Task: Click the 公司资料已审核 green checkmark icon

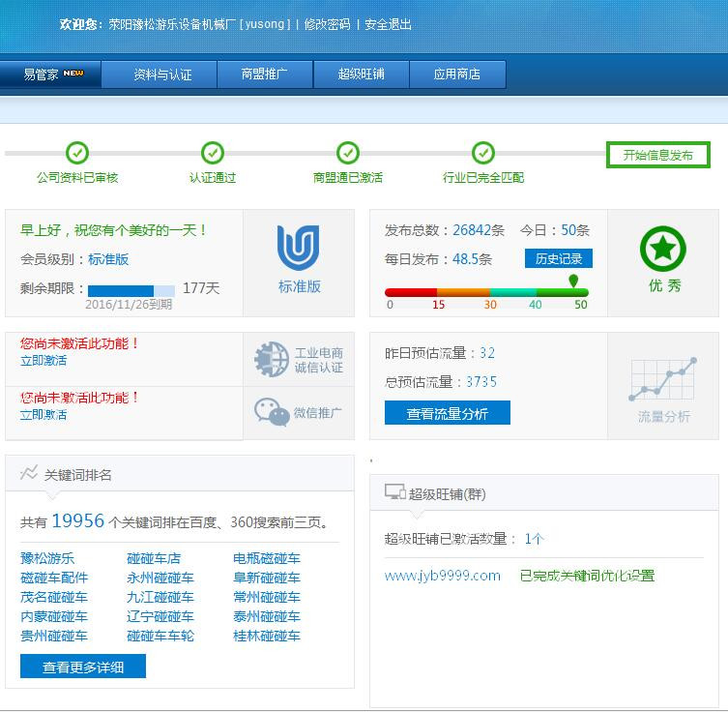Action: (x=77, y=153)
